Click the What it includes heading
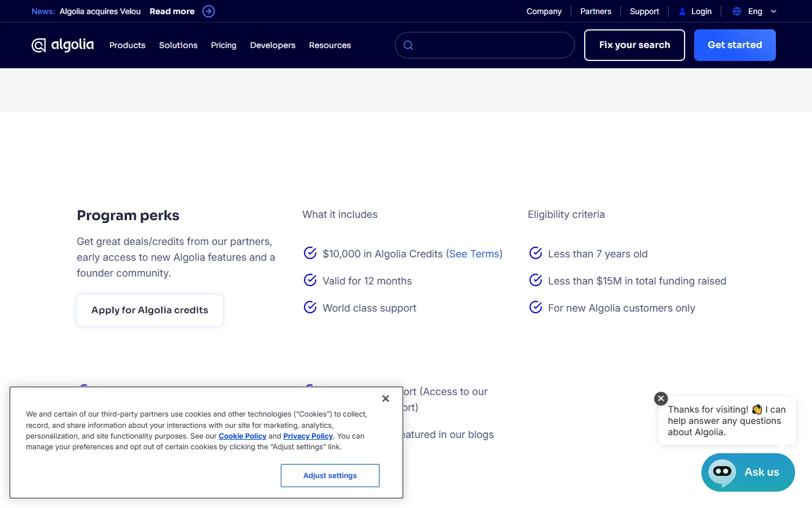Screen dimensions: 812x508 tap(340, 214)
